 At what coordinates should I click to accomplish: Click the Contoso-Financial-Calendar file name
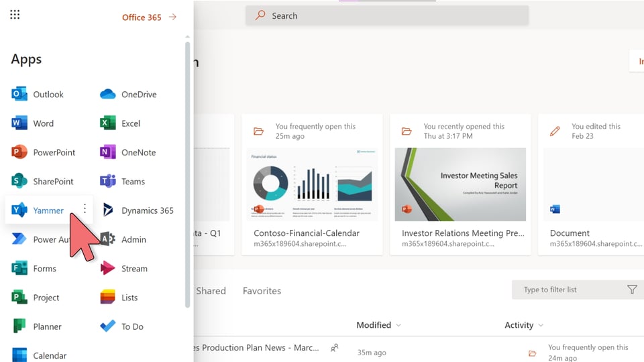pyautogui.click(x=307, y=233)
